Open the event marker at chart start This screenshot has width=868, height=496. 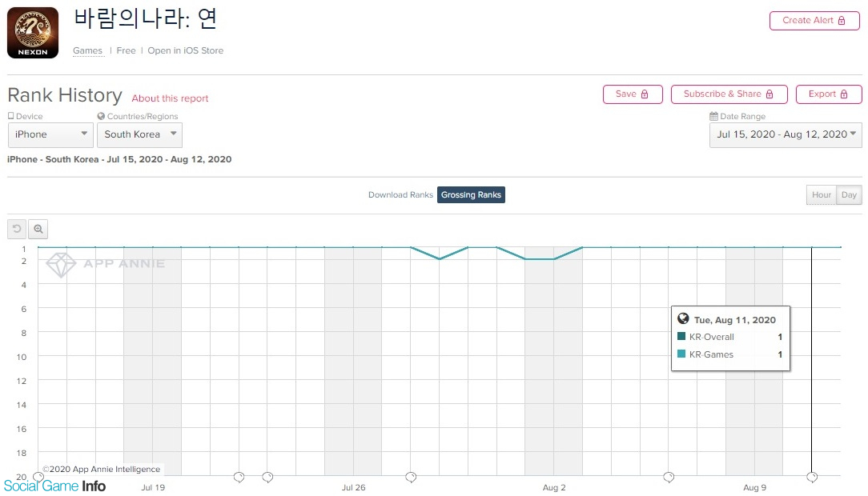click(x=38, y=477)
